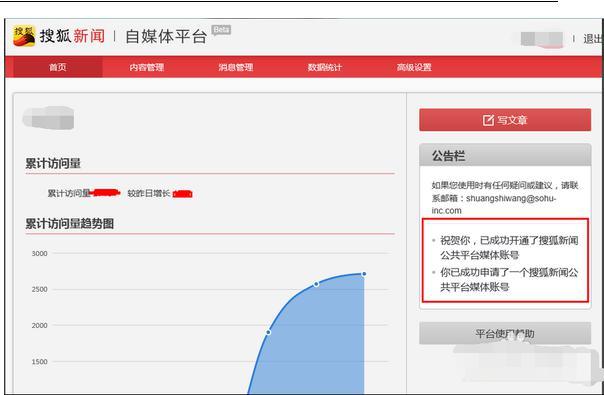
Task: Click the Sohu News fox logo icon
Action: click(24, 36)
